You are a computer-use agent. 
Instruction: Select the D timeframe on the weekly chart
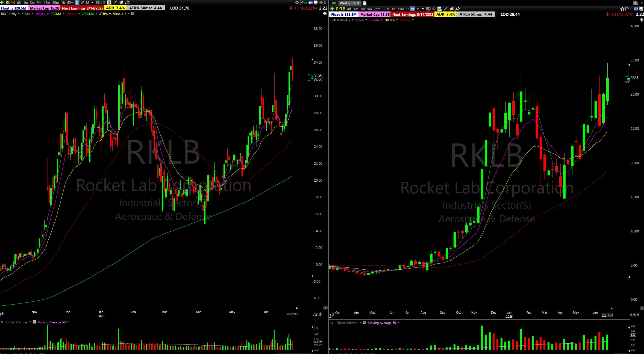[407, 9]
